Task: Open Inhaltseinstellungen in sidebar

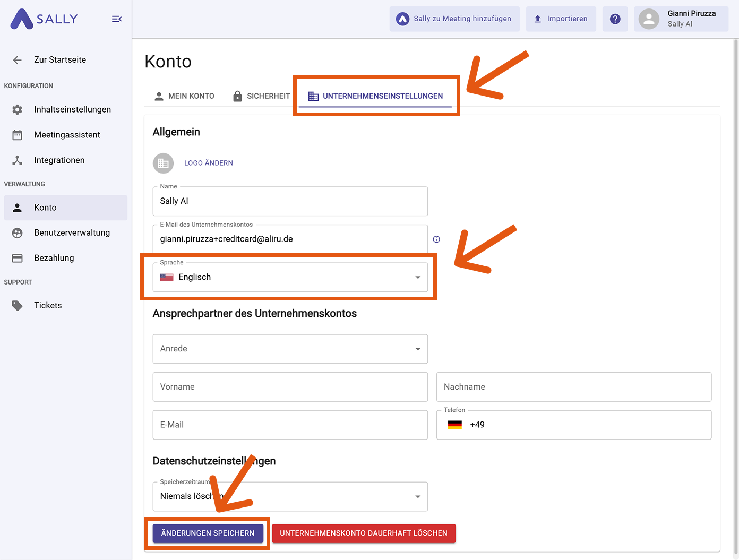Action: pyautogui.click(x=66, y=109)
